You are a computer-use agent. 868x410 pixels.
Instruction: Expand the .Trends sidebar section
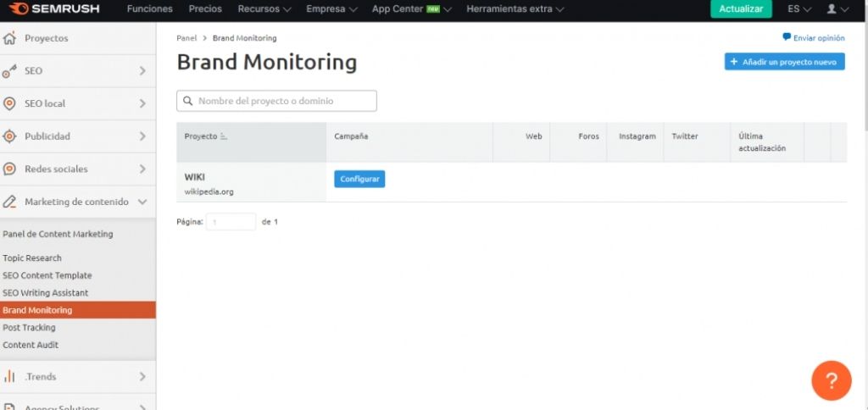[x=142, y=376]
